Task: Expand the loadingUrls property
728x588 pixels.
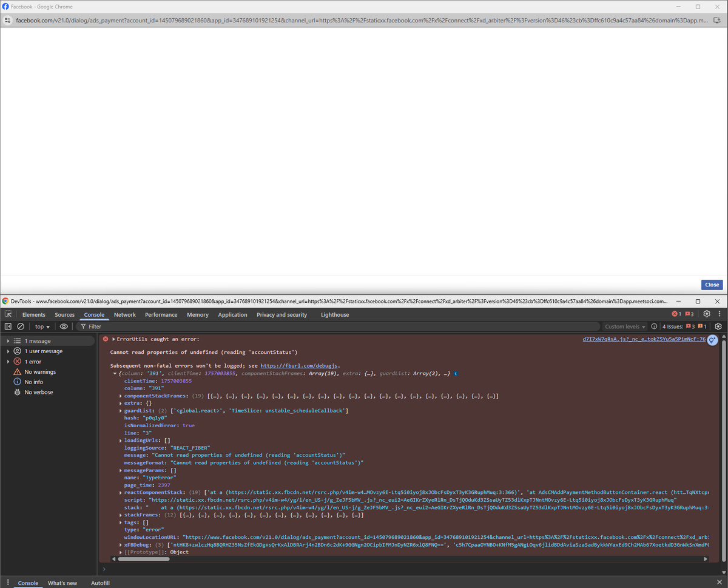Action: click(121, 441)
